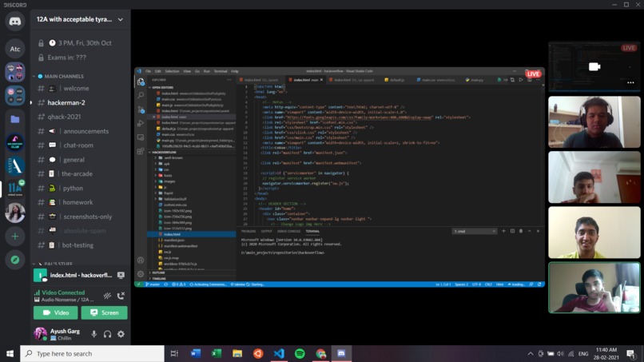Expand images folder in VS Code explorer
This screenshot has width=644, height=362.
click(x=169, y=181)
